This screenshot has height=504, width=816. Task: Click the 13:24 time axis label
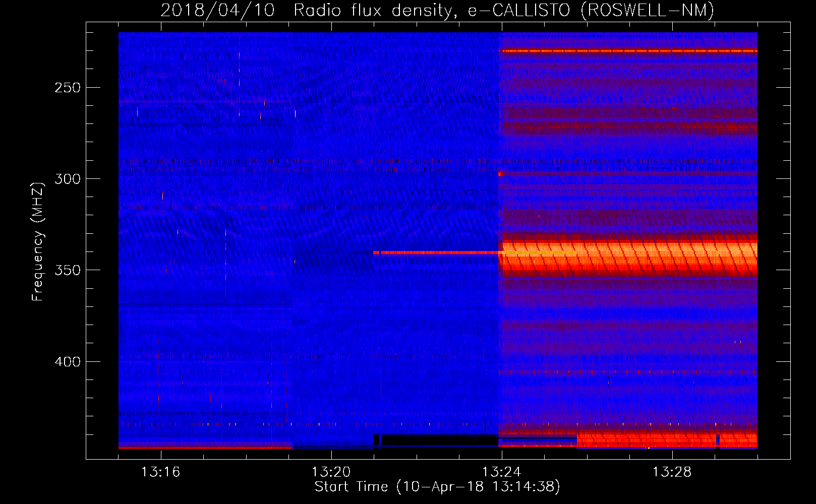click(501, 472)
